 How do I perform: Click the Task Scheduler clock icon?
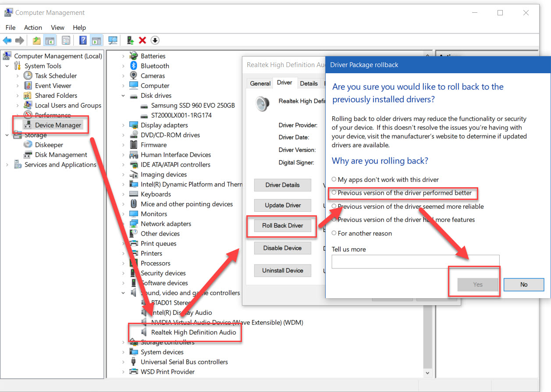pos(28,76)
